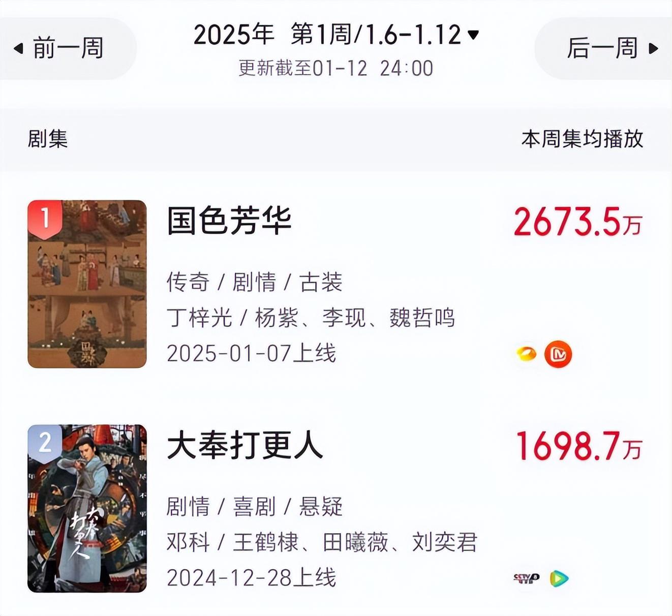Screen dimensions: 672x616
Task: Click the left arrow on 前一周
Action: point(18,49)
